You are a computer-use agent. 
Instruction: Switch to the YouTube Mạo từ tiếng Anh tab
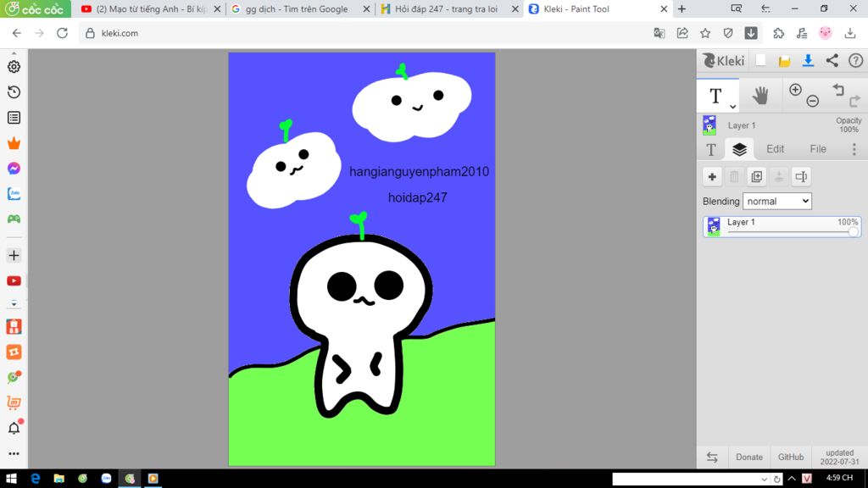click(149, 8)
